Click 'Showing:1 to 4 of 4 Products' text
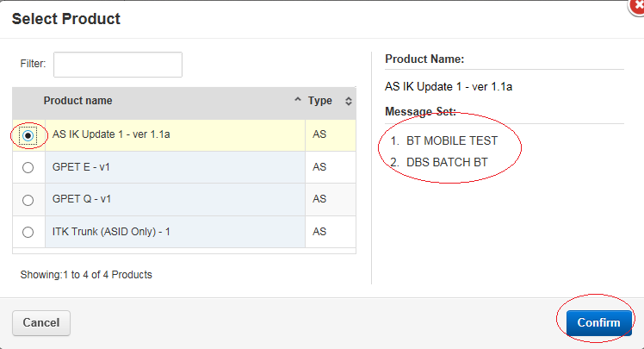644x349 pixels. coord(86,275)
